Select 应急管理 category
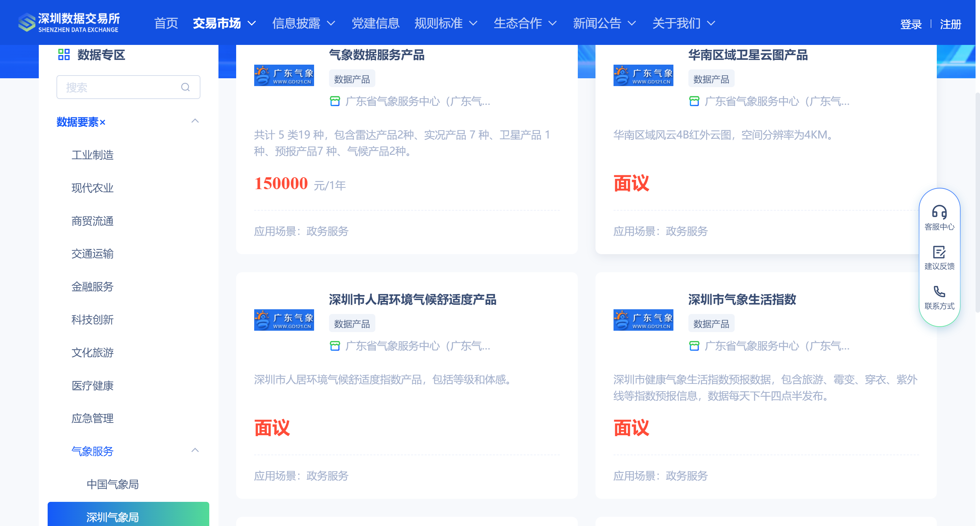Screen dimensions: 980x526 point(93,418)
